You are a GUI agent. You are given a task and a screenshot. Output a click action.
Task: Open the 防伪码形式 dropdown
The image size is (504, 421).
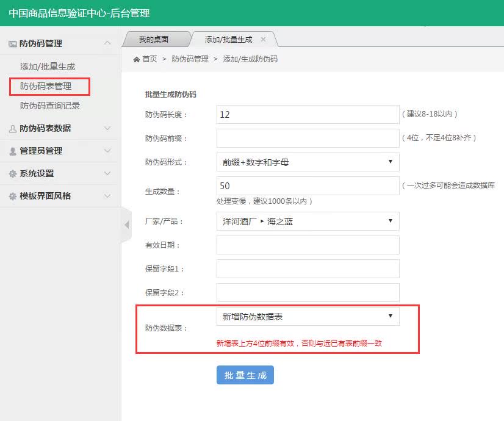[x=308, y=162]
